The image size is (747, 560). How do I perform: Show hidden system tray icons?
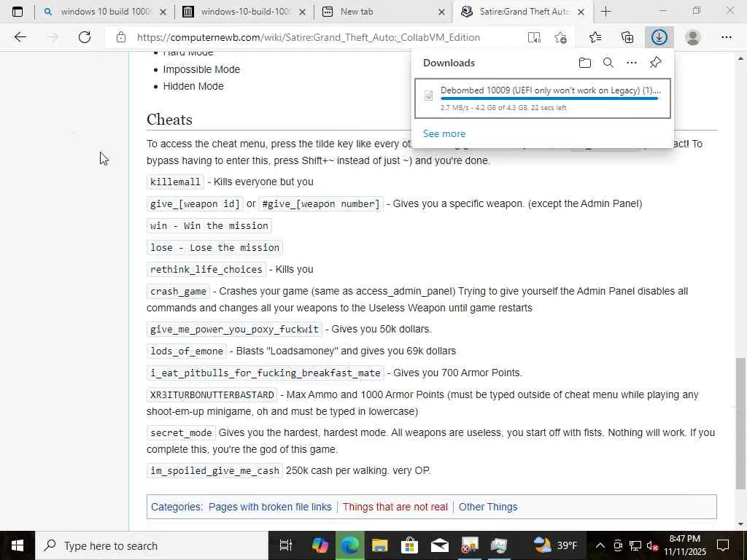pyautogui.click(x=600, y=545)
